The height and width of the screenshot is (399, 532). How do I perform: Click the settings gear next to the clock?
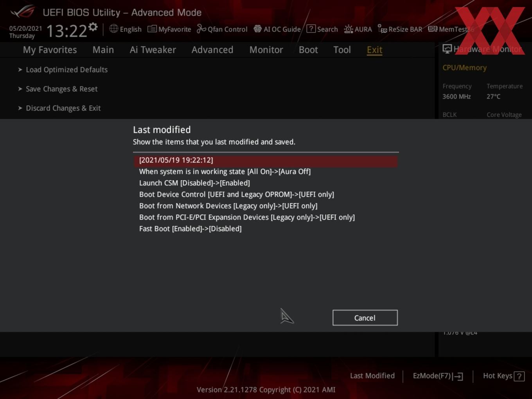click(x=93, y=27)
